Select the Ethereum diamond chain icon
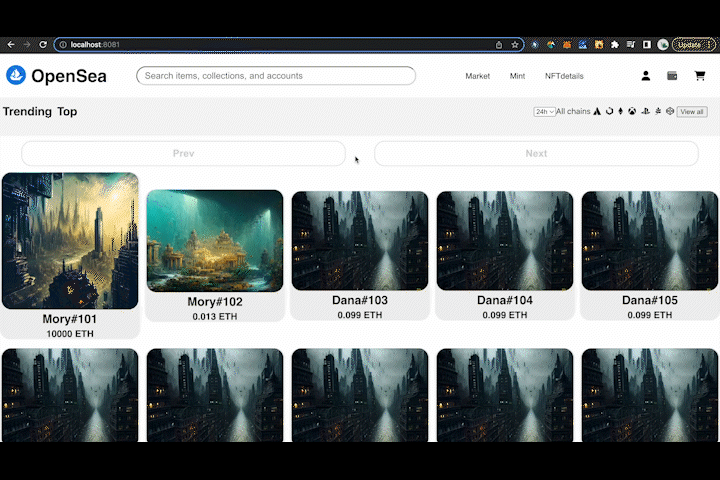The image size is (720, 480). point(621,111)
